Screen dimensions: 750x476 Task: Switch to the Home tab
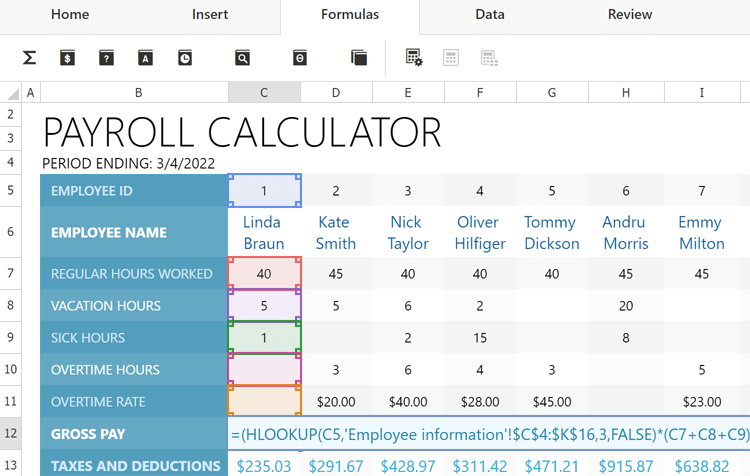coord(70,15)
